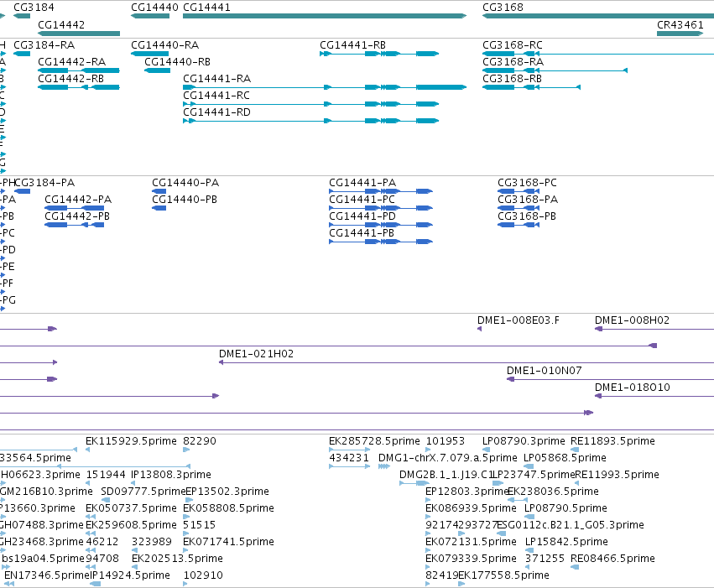Viewport: 714px width, 588px height.
Task: Select EST entry 101953
Action: (446, 441)
